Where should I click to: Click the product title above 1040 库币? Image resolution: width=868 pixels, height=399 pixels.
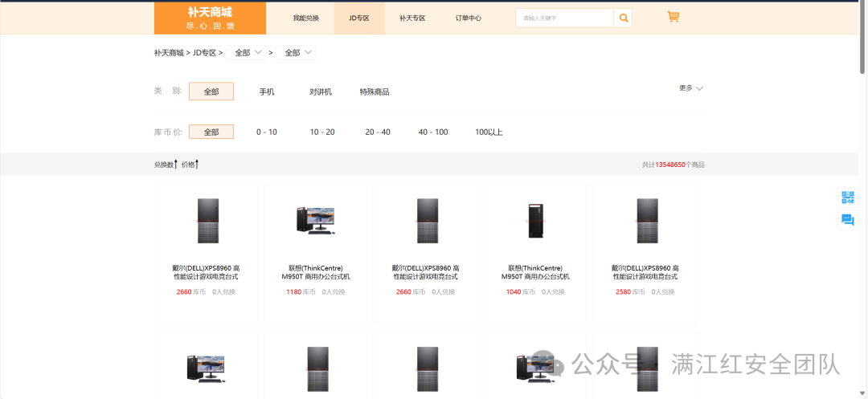(x=535, y=272)
